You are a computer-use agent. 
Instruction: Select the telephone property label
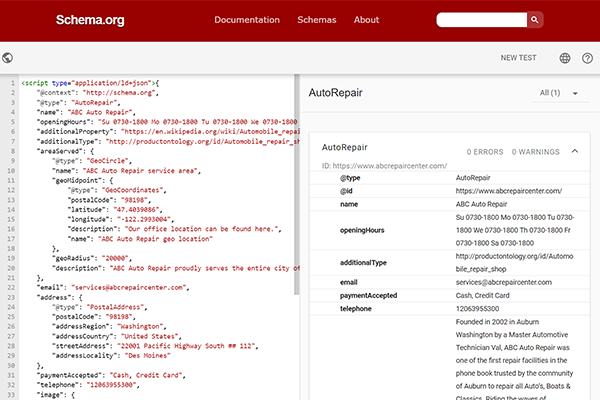click(x=355, y=309)
